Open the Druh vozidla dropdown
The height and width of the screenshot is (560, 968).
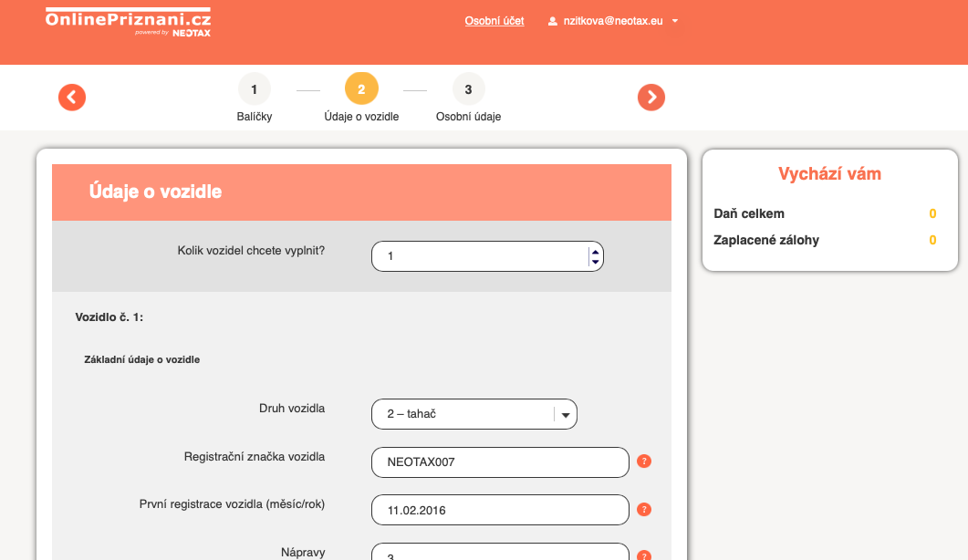[474, 414]
